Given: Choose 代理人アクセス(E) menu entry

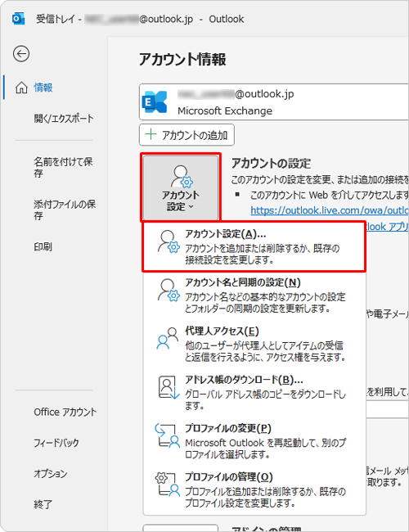Looking at the screenshot, I should pyautogui.click(x=254, y=344).
